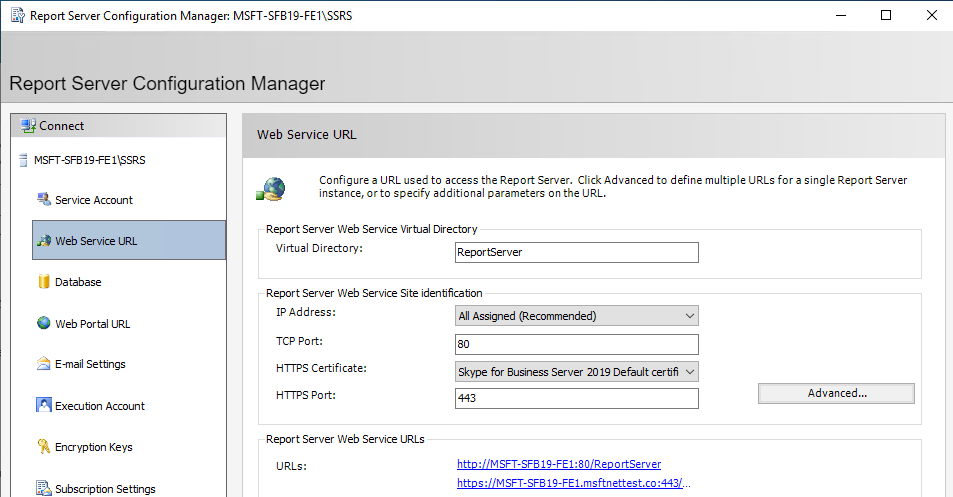Viewport: 953px width, 497px height.
Task: Click the Web Portal URL globe icon
Action: click(x=44, y=323)
